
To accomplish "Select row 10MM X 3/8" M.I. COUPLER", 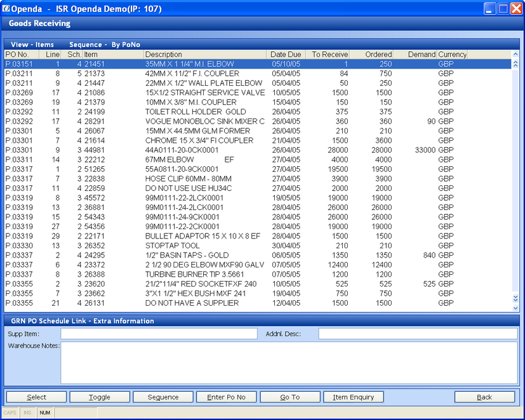I will tap(258, 102).
